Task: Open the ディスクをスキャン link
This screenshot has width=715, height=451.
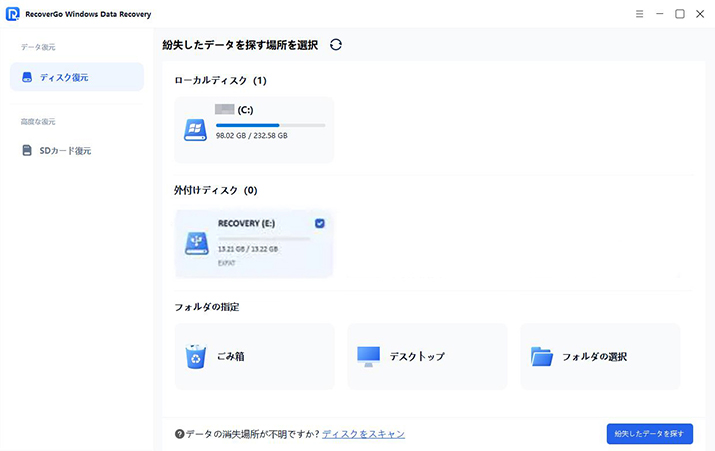Action: [x=363, y=434]
